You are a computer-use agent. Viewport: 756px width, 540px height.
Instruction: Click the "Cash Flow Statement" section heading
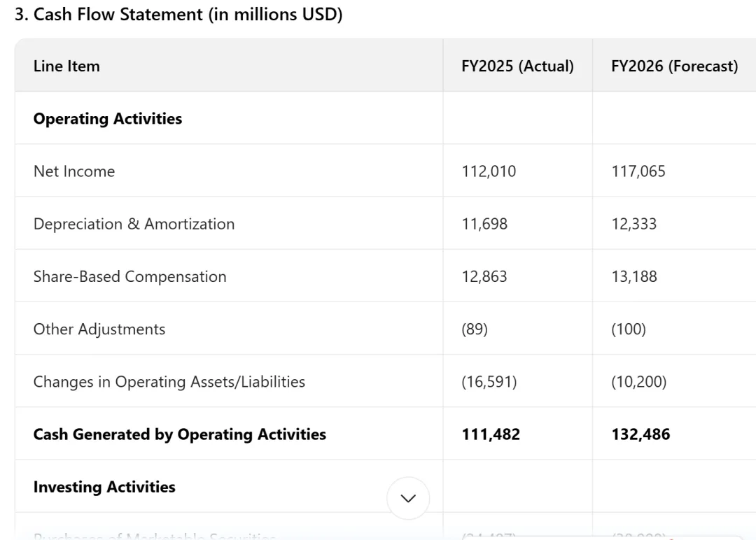(178, 15)
